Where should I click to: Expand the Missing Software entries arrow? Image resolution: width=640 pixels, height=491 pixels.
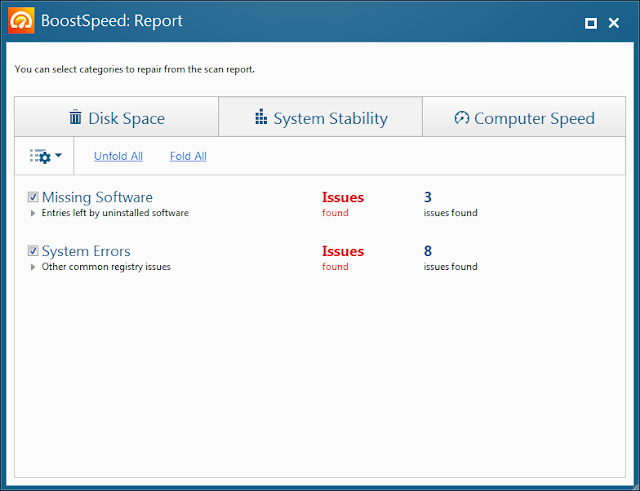[x=33, y=213]
